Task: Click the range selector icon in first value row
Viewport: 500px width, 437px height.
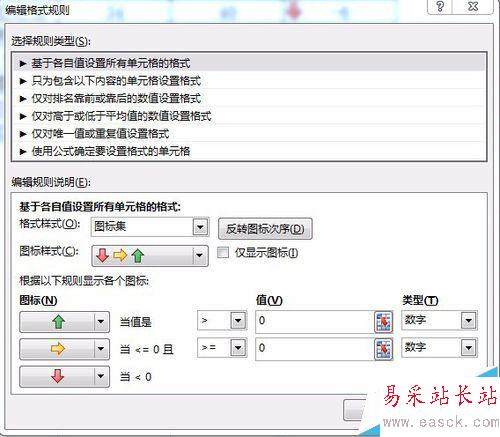Action: click(384, 322)
